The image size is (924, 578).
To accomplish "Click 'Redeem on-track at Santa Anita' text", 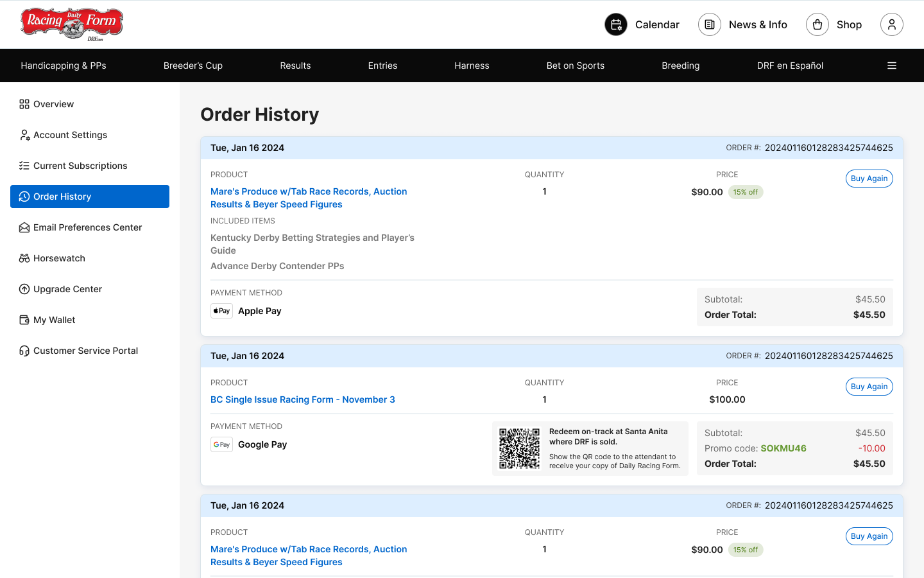I will [x=608, y=437].
